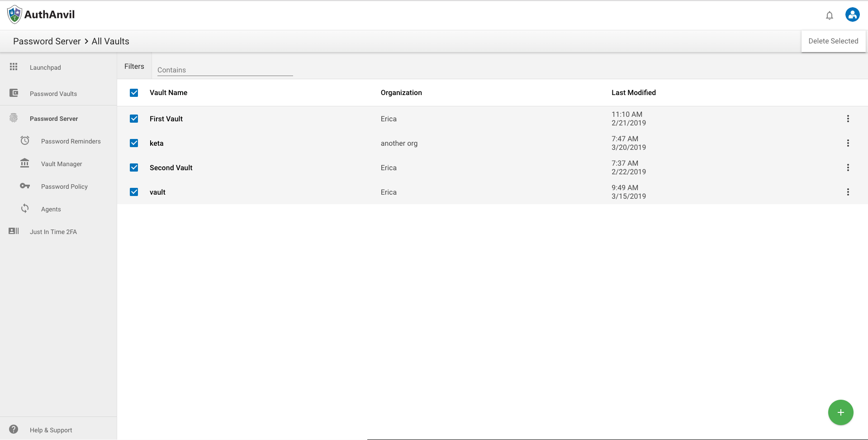Go to Password Vaults in sidebar
This screenshot has height=440, width=868.
pyautogui.click(x=53, y=94)
